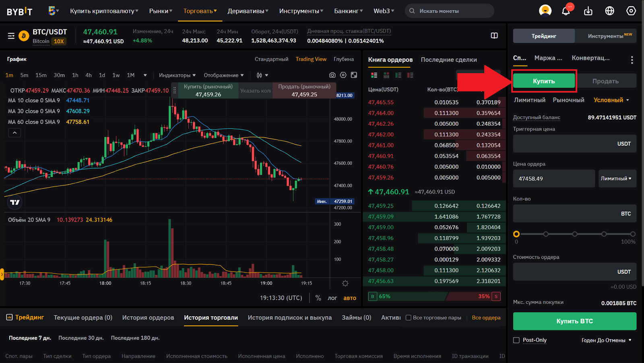Expand more timeframes arrow after 1M
The image size is (644, 363).
click(x=145, y=75)
